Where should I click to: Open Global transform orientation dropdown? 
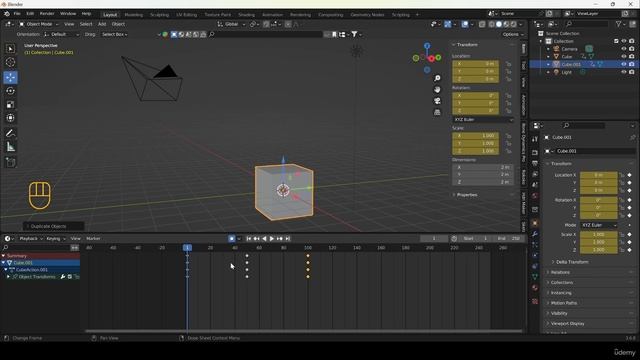(x=231, y=24)
